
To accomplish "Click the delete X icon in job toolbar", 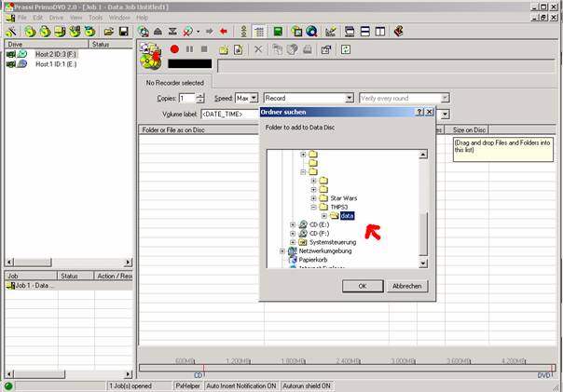I will (x=258, y=48).
